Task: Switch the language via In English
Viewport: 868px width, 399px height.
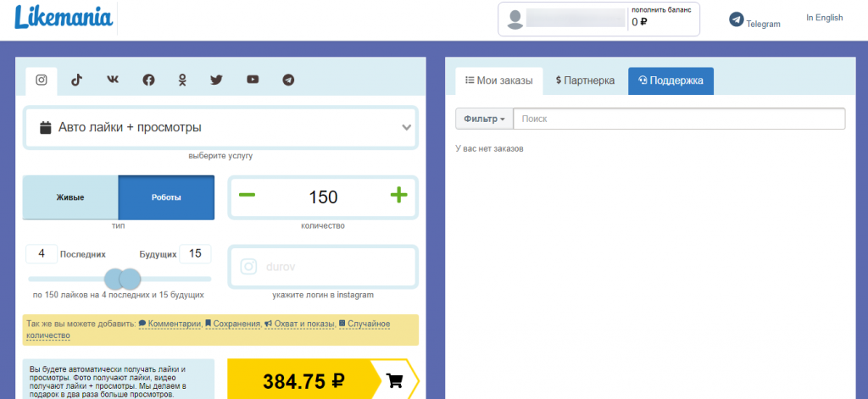Action: 824,18
